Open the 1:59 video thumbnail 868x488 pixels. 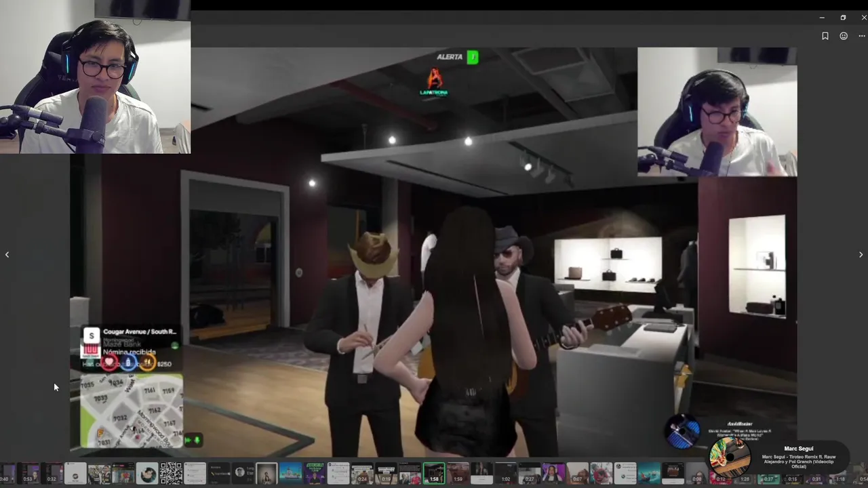[x=458, y=473]
